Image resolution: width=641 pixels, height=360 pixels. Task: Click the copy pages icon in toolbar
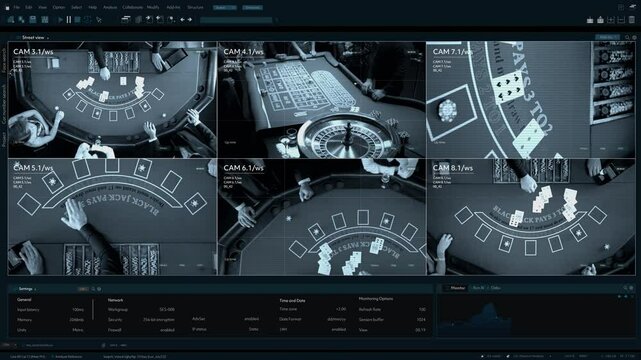138,19
